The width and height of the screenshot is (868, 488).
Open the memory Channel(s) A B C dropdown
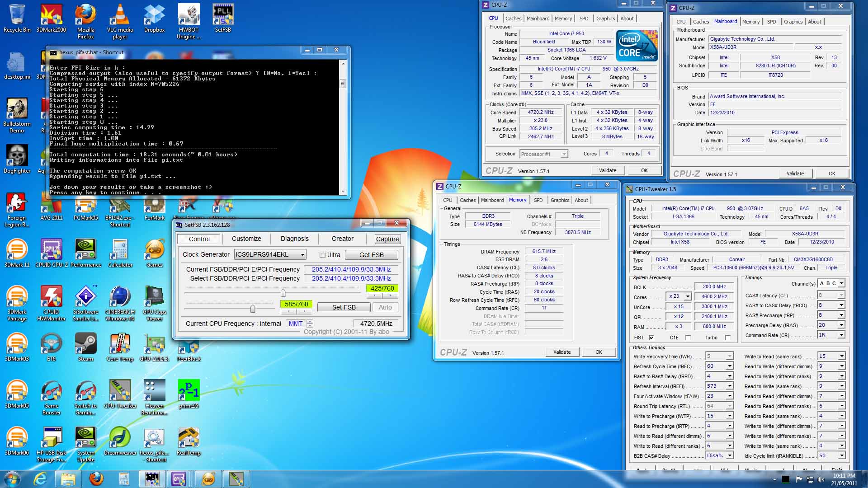point(841,283)
